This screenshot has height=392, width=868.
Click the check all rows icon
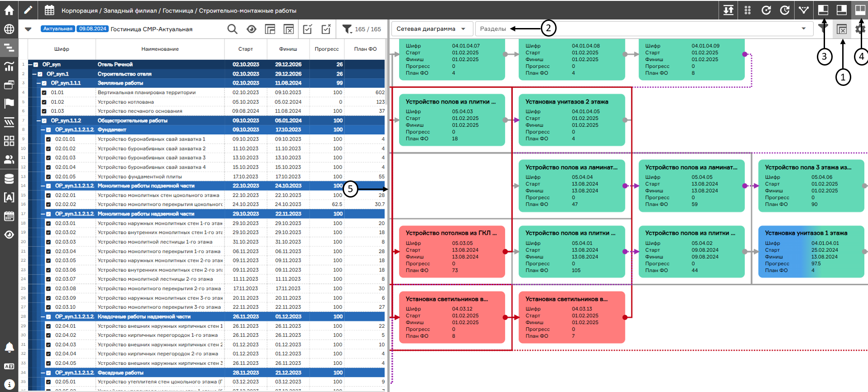(307, 29)
